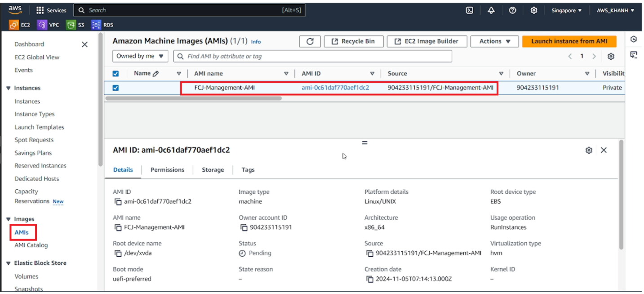
Task: Go to previous page of AMIs
Action: [x=570, y=56]
